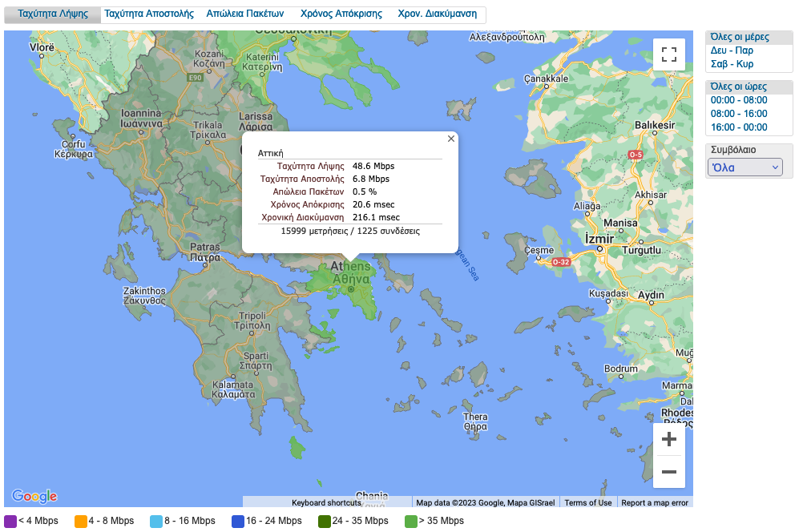Click the Αττική popup title
Image resolution: width=799 pixels, height=532 pixels.
(x=271, y=153)
